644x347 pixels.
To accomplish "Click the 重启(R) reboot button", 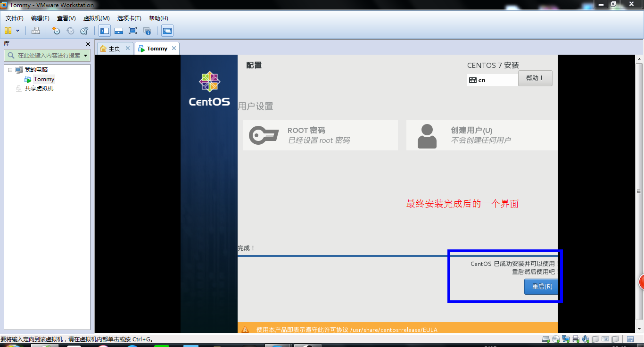I will tap(542, 287).
